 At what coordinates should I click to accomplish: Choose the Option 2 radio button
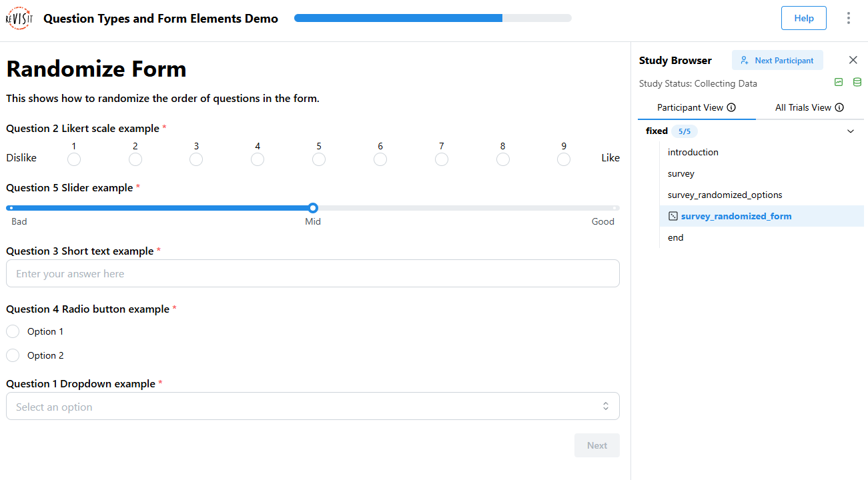point(13,355)
